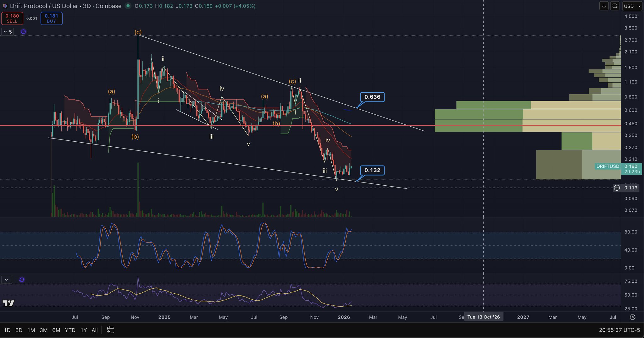Select the 0.132 price callout label
This screenshot has width=644, height=338.
point(372,170)
